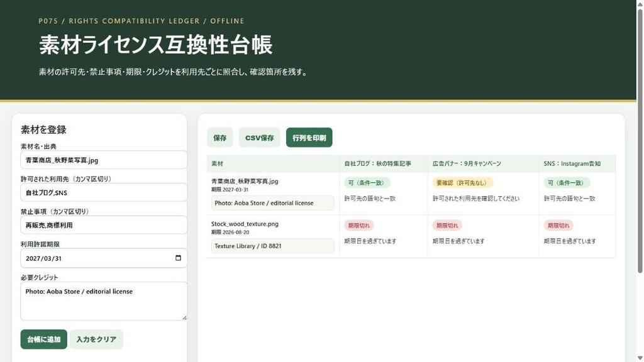Open the calendar picker icon in the date field
The image size is (644, 362).
(178, 258)
